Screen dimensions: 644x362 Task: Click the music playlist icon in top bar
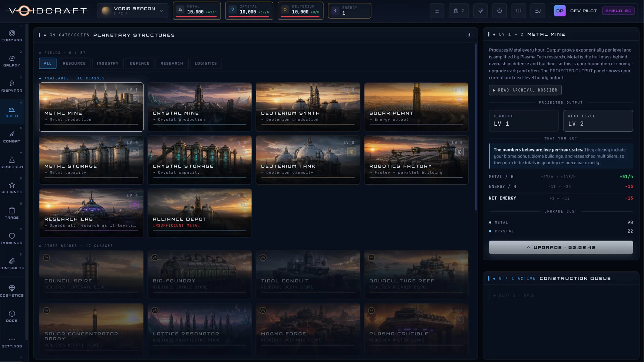pos(538,11)
